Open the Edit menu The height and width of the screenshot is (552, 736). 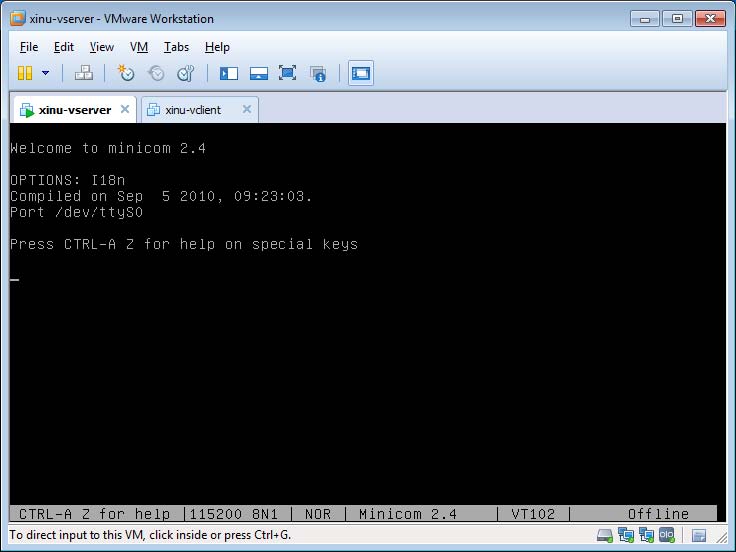point(64,47)
